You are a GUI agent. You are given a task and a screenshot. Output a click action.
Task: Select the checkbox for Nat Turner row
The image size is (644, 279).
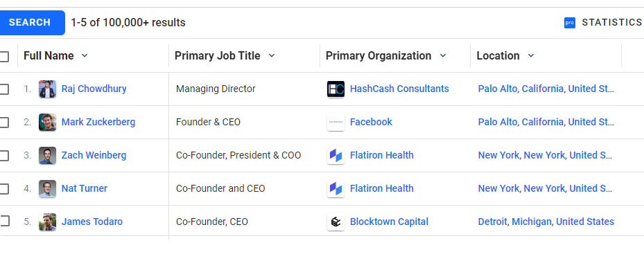[4, 188]
